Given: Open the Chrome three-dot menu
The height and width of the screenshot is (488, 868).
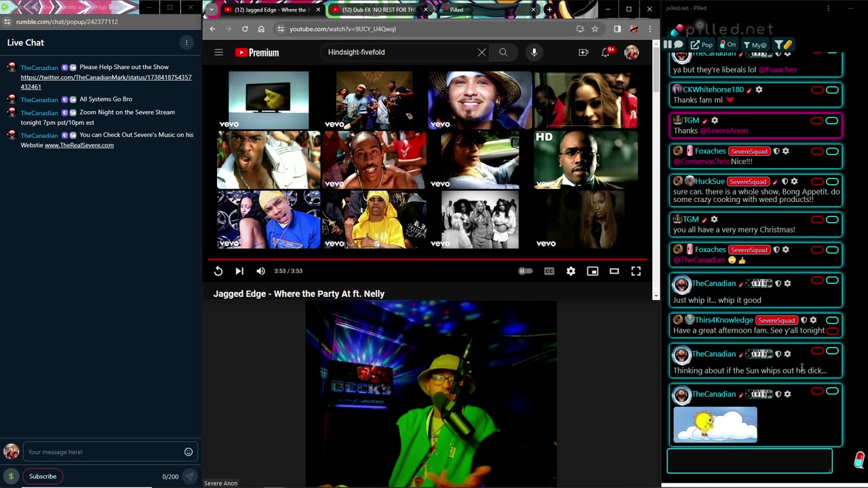Looking at the screenshot, I should 650,29.
